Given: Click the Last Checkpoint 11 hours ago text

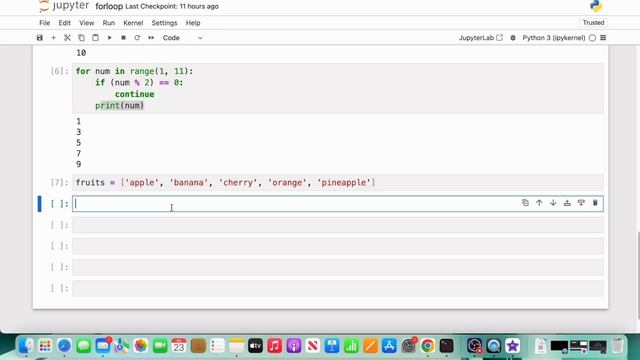Looking at the screenshot, I should 172,7.
